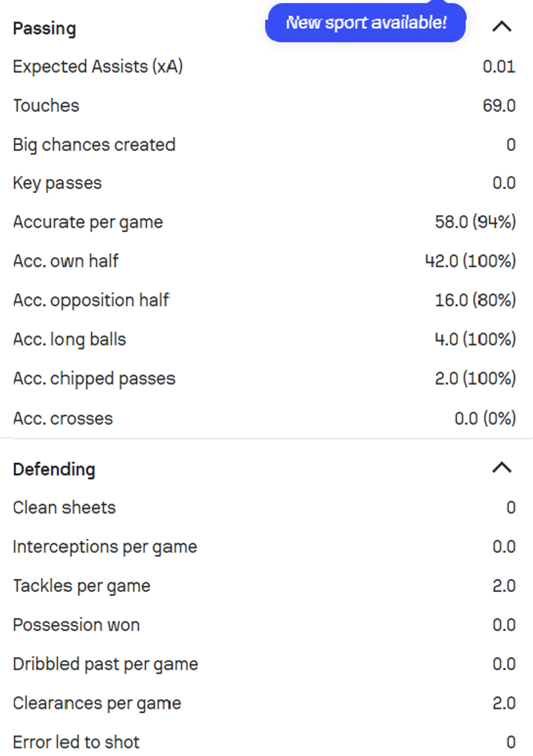Click the 'New sport available!' banner
Image resolution: width=533 pixels, height=756 pixels.
coord(365,23)
